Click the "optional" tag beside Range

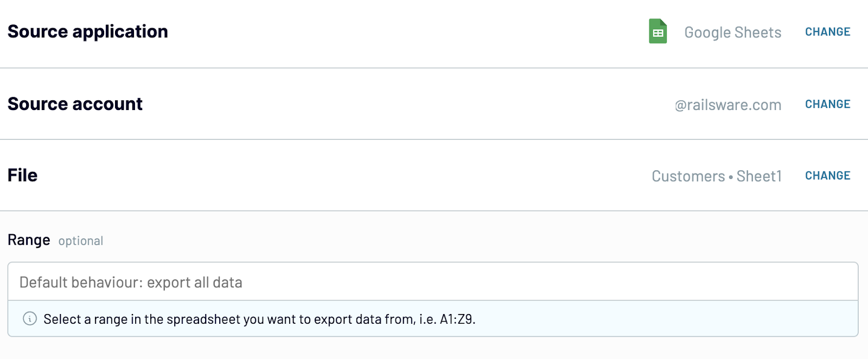click(80, 241)
